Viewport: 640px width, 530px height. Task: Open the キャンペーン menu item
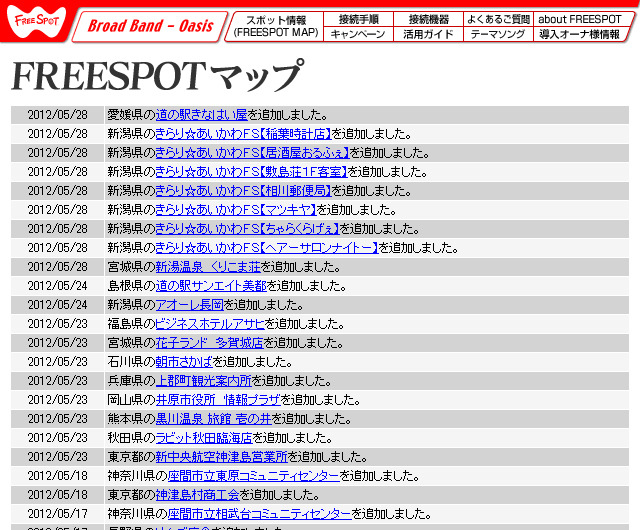pyautogui.click(x=358, y=34)
